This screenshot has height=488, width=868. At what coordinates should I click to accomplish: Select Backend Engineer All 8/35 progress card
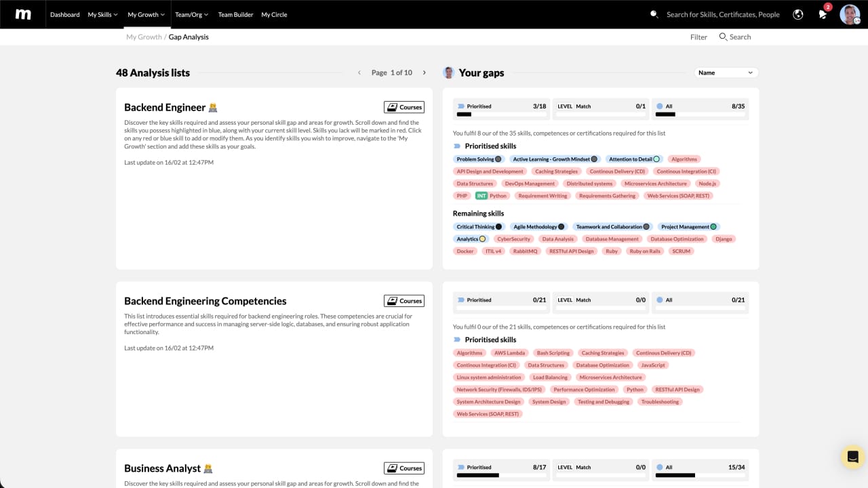pyautogui.click(x=700, y=110)
